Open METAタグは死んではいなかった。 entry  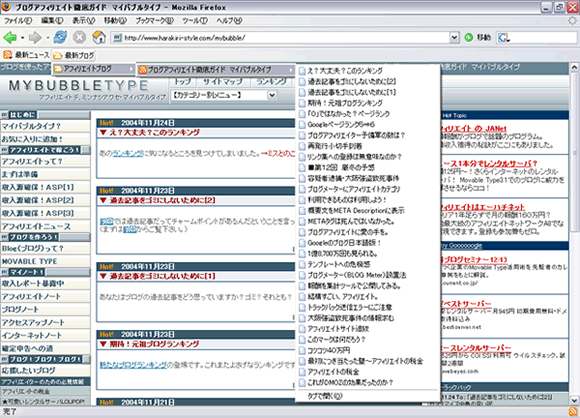[368, 221]
